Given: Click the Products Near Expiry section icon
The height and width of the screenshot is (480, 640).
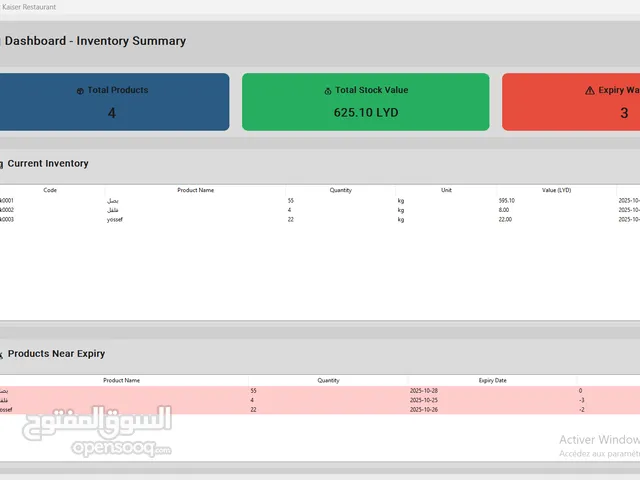Looking at the screenshot, I should (x=2, y=354).
